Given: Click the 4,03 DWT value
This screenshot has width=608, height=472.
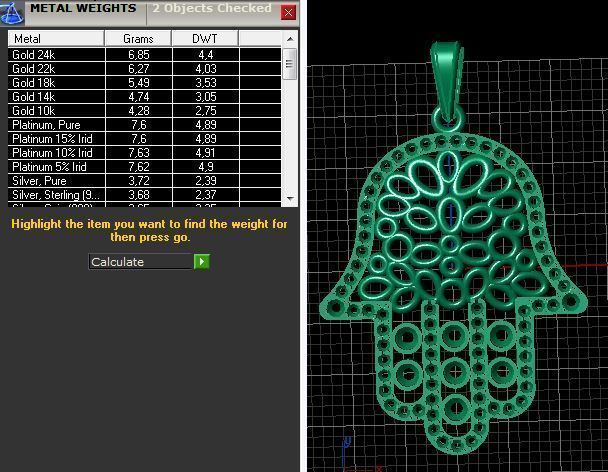Looking at the screenshot, I should point(206,69).
